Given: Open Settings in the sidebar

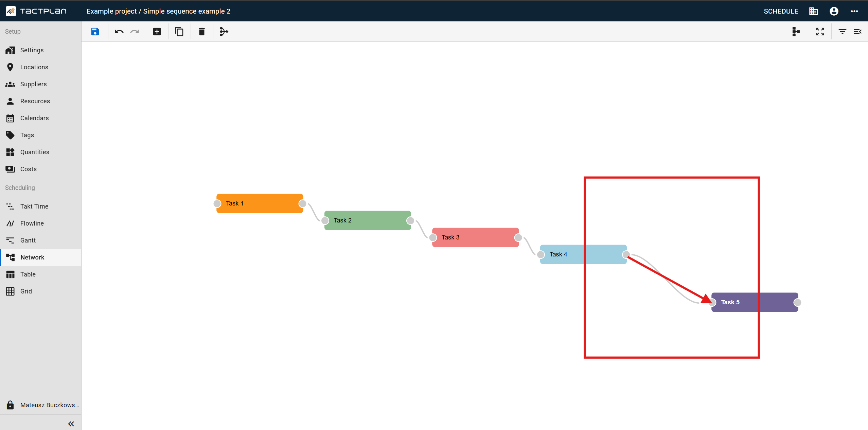Looking at the screenshot, I should click(x=41, y=50).
